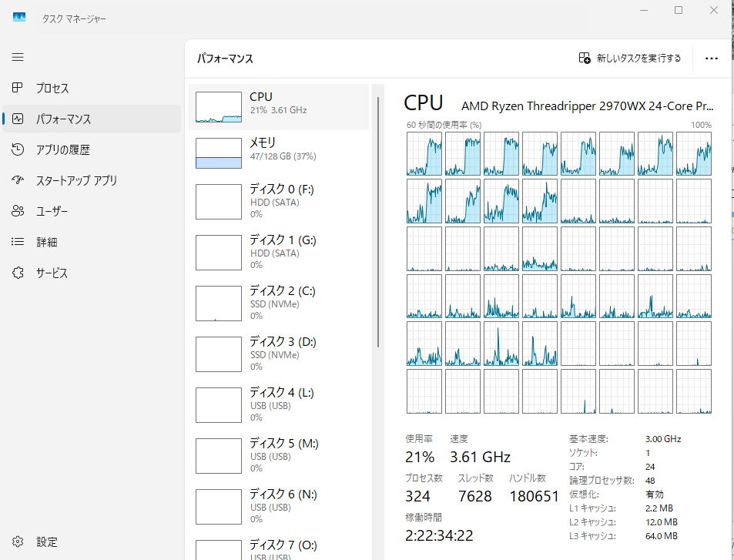Click the first logical processor graph
Image resolution: width=734 pixels, height=560 pixels.
click(x=424, y=153)
